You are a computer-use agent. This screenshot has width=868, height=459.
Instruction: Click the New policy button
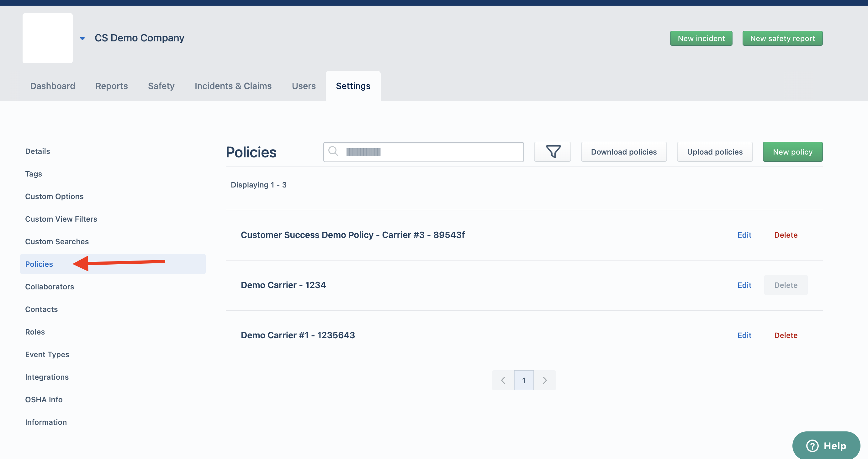coord(792,152)
